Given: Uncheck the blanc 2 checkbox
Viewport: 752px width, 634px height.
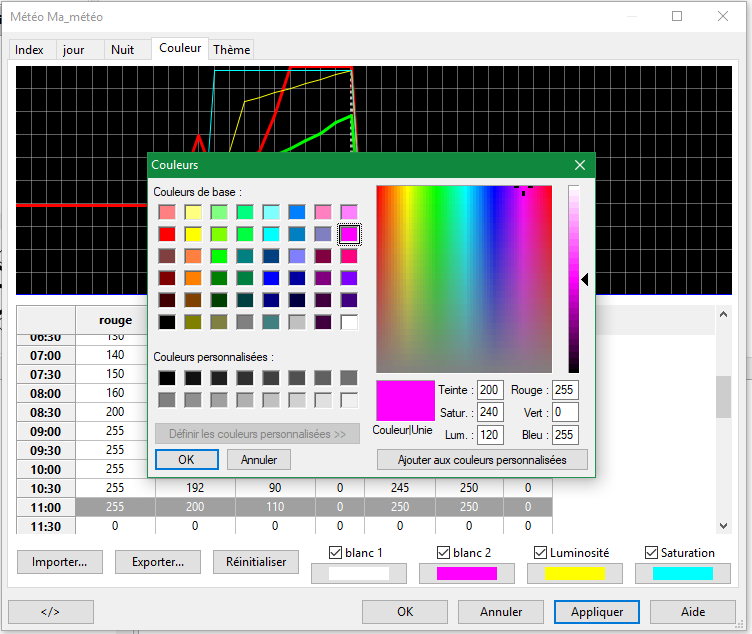Looking at the screenshot, I should pyautogui.click(x=443, y=553).
